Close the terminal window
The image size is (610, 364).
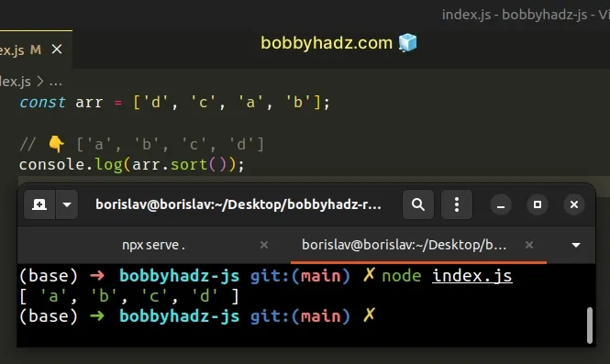point(574,204)
